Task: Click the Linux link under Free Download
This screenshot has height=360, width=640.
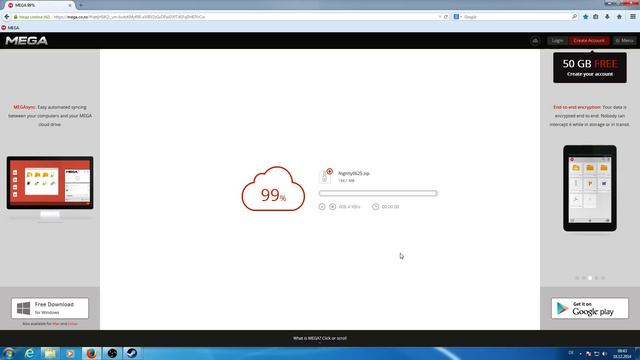Action: 73,324
